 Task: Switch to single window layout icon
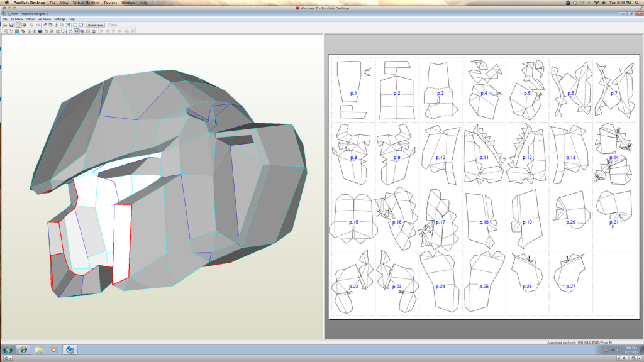[81, 25]
